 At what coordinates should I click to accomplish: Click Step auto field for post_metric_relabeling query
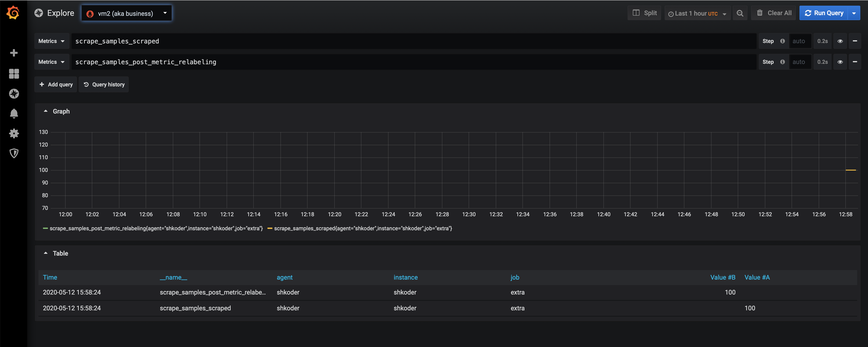800,62
